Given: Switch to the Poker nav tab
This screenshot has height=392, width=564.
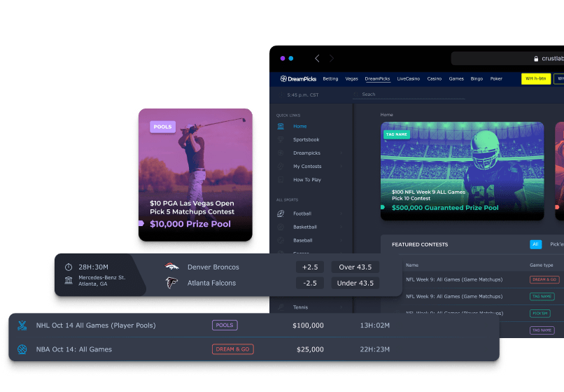Looking at the screenshot, I should 496,79.
